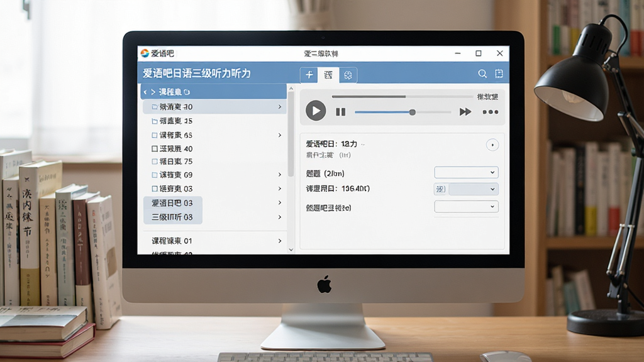Viewport: 644px width, 362px height.
Task: Open the bottom dropdown in the info card
Action: [x=466, y=206]
